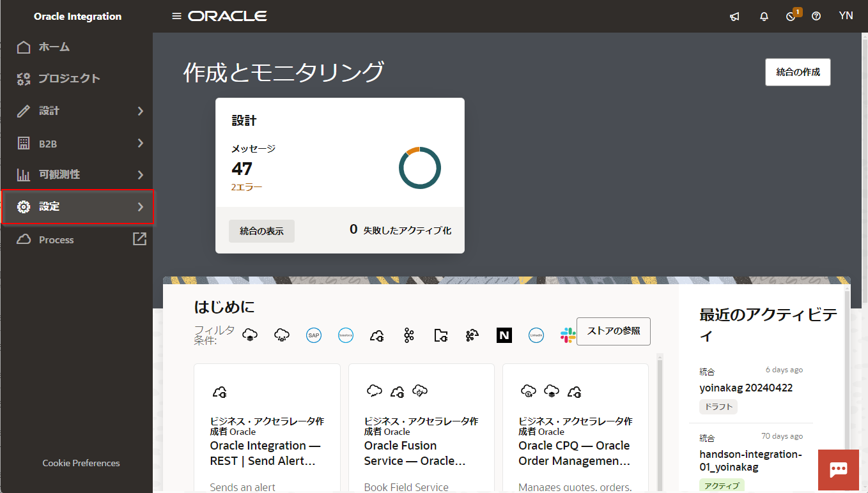Go to ホーム in the sidebar

pos(54,47)
